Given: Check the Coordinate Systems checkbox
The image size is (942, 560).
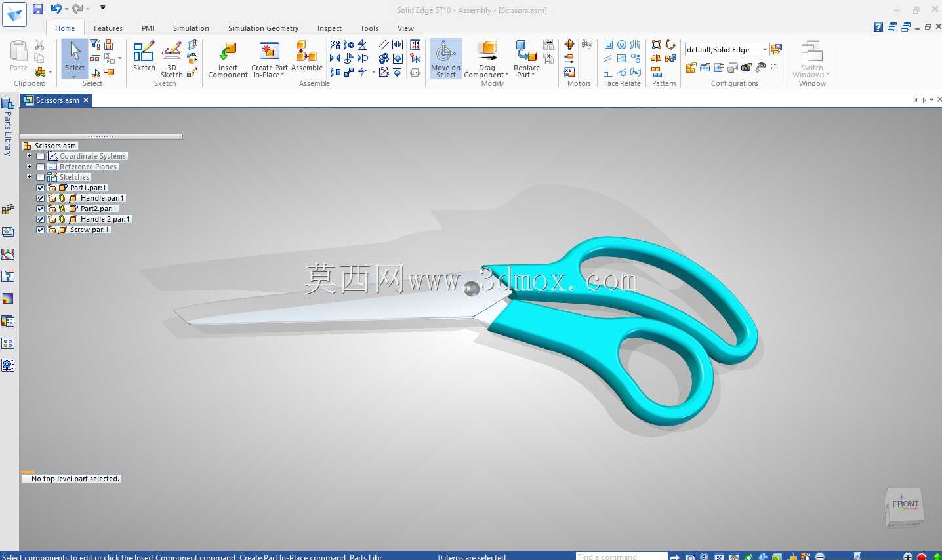Looking at the screenshot, I should click(41, 156).
